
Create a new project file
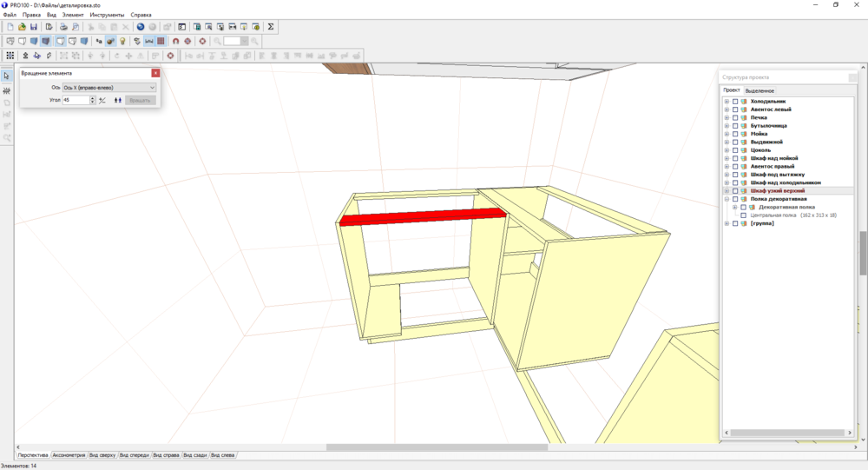click(x=10, y=27)
